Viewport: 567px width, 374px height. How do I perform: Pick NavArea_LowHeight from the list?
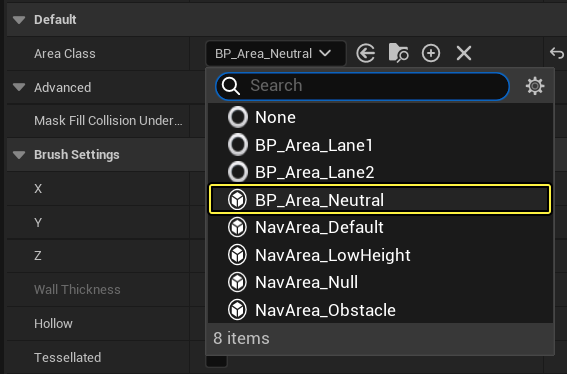tap(380, 255)
